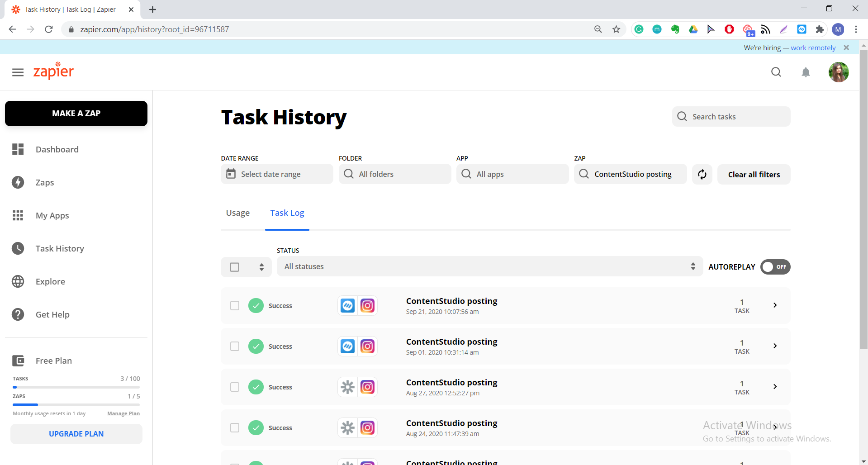Expand the Aug 27, 2020 task chevron
This screenshot has width=868, height=465.
coord(775,387)
